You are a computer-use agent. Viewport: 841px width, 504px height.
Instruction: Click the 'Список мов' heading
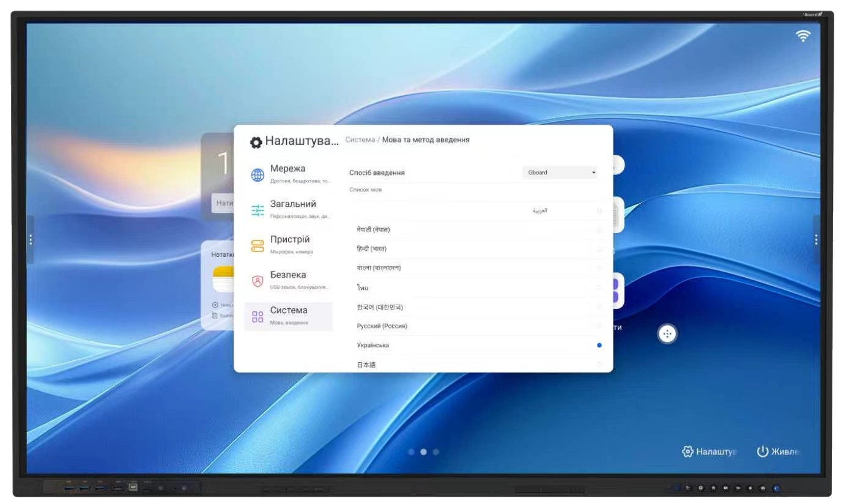(365, 190)
